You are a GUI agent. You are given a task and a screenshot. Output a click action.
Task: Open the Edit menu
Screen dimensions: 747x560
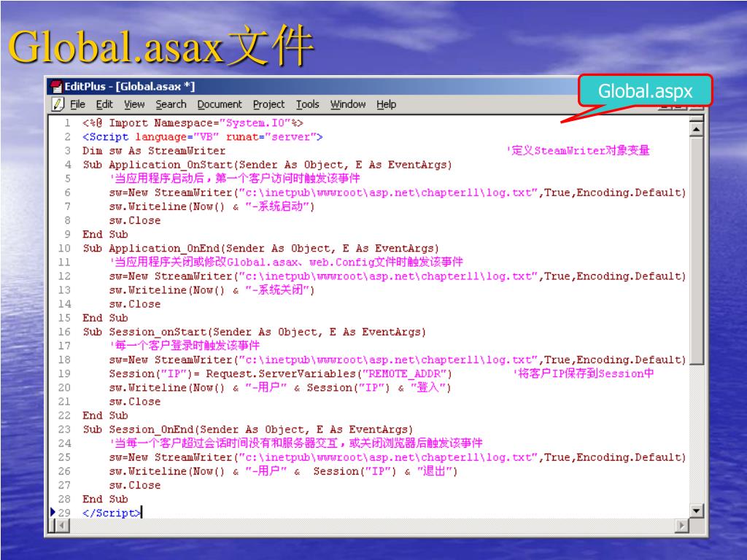coord(104,104)
